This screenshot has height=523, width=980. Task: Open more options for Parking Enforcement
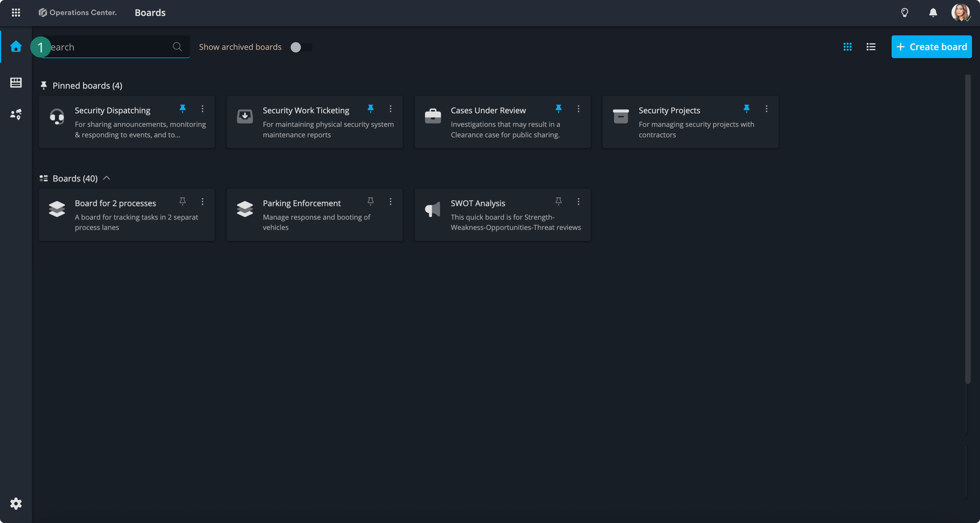(390, 201)
